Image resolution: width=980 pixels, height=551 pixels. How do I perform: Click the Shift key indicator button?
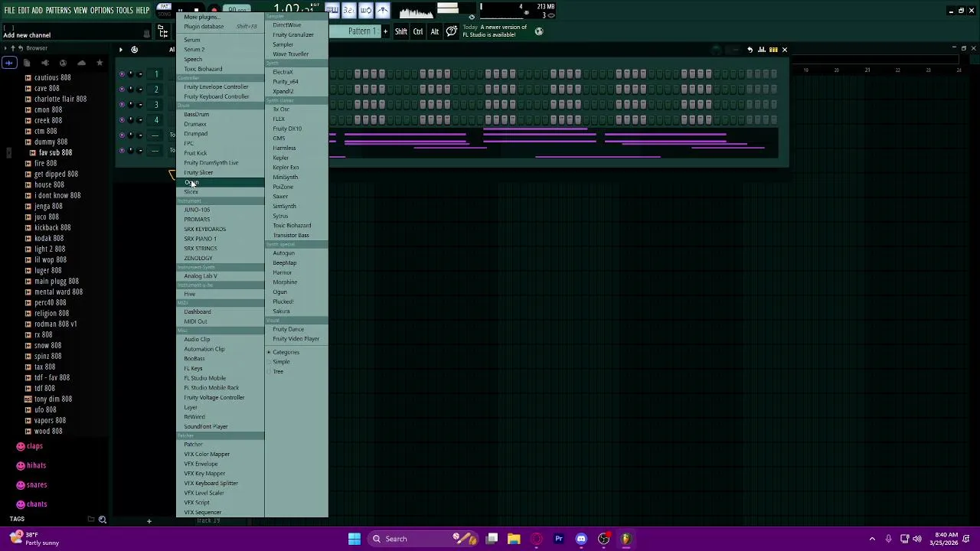(x=401, y=31)
